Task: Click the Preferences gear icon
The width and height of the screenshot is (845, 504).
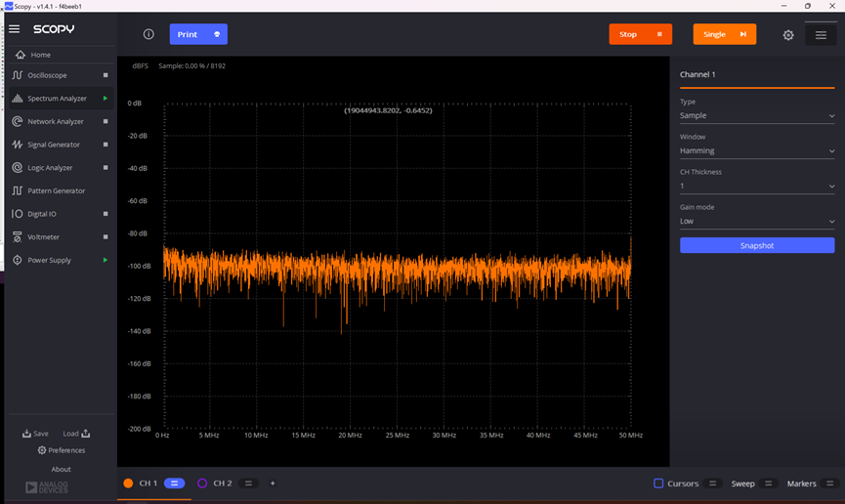Action: pyautogui.click(x=41, y=450)
